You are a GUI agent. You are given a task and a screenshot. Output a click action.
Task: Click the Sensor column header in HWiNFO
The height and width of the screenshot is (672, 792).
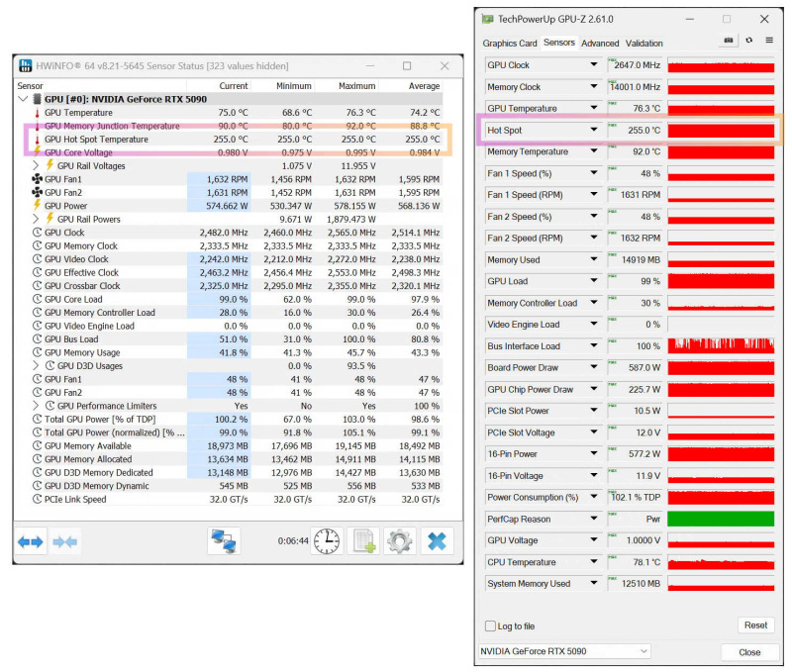pos(101,86)
